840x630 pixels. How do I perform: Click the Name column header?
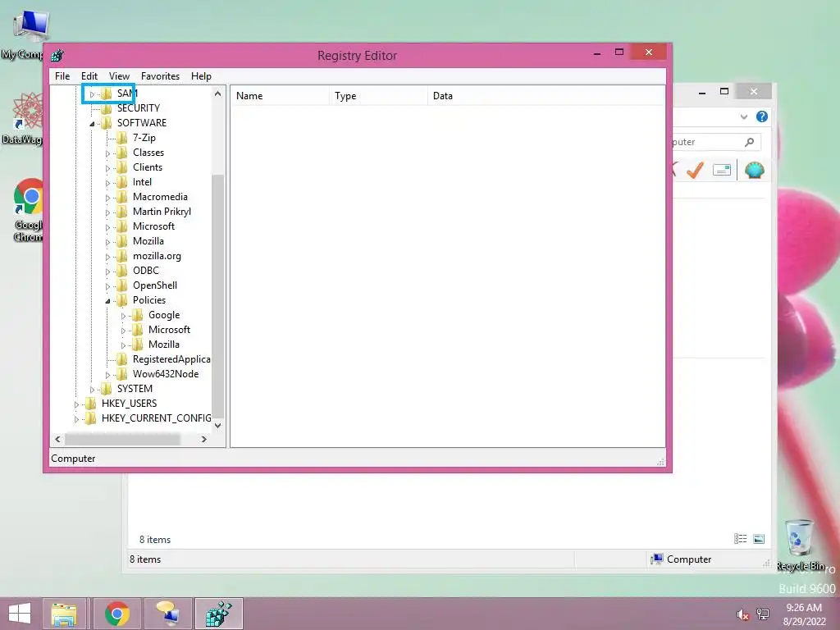280,96
